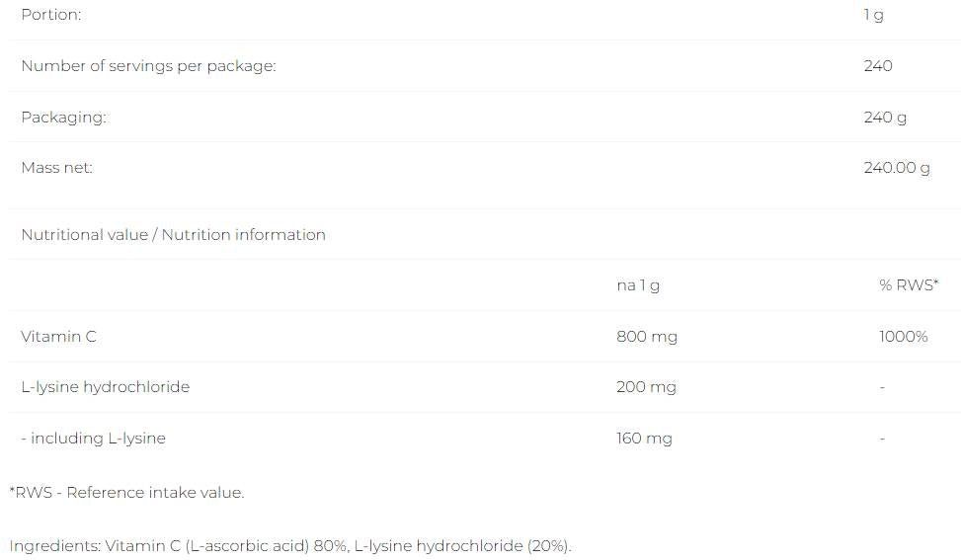Click the 240 servings value
Image resolution: width=961 pixels, height=560 pixels.
click(877, 66)
